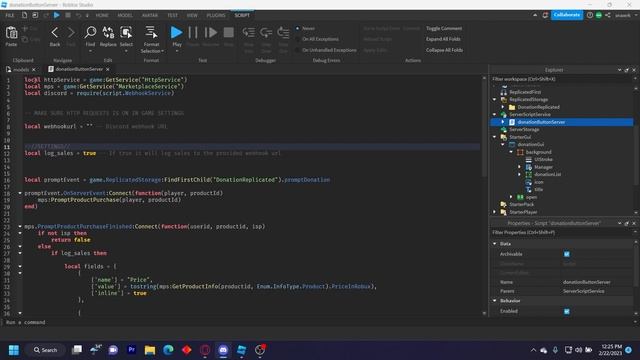Select the Never break-on-error radio option
This screenshot has height=360, width=640.
pos(298,29)
